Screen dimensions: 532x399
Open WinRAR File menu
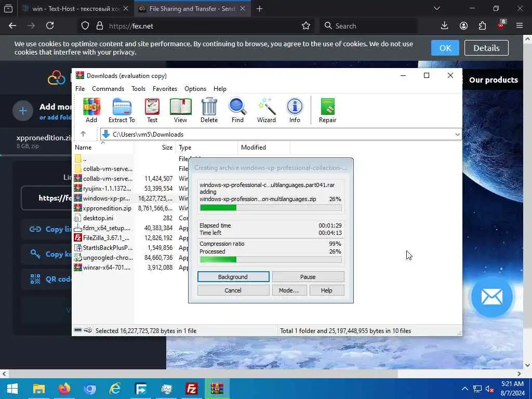click(x=80, y=88)
